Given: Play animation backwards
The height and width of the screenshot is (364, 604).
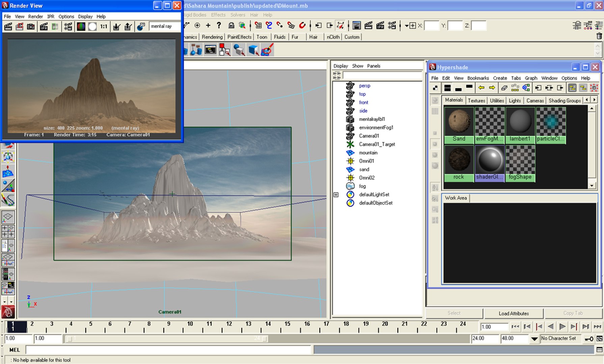Looking at the screenshot, I should click(x=551, y=327).
